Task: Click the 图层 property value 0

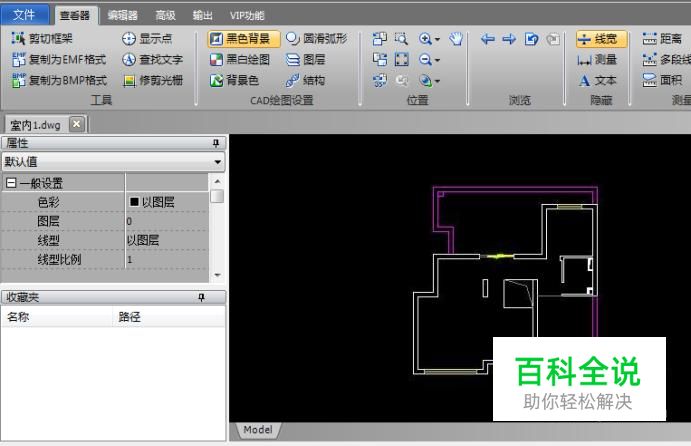Action: click(129, 221)
